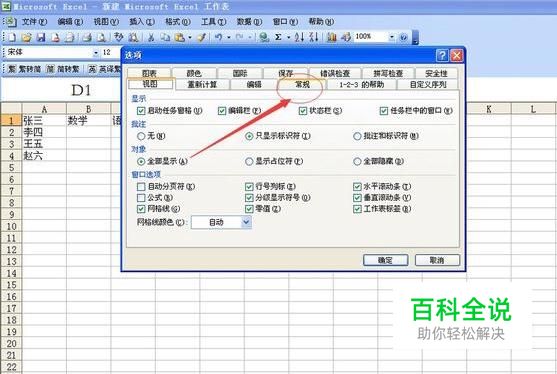The height and width of the screenshot is (374, 557).
Task: Toggle the 状态栏 checkbox
Action: pyautogui.click(x=303, y=111)
